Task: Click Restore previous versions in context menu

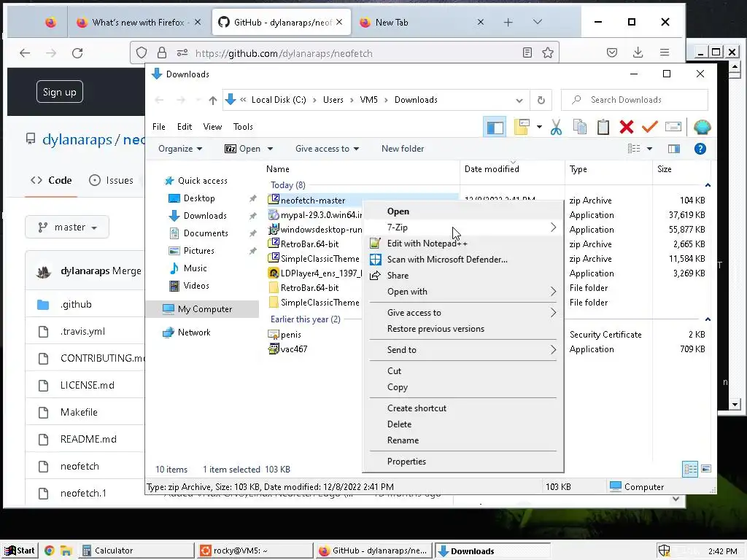Action: 463,329
